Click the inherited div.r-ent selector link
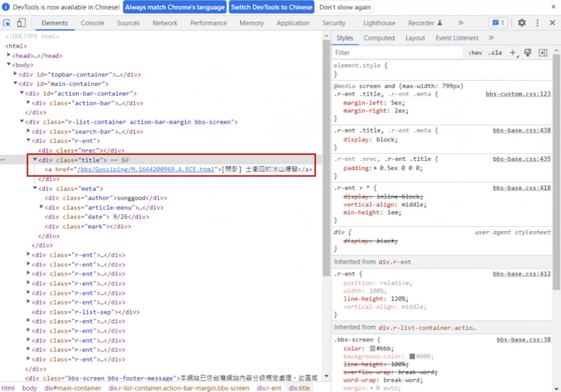 (394, 262)
